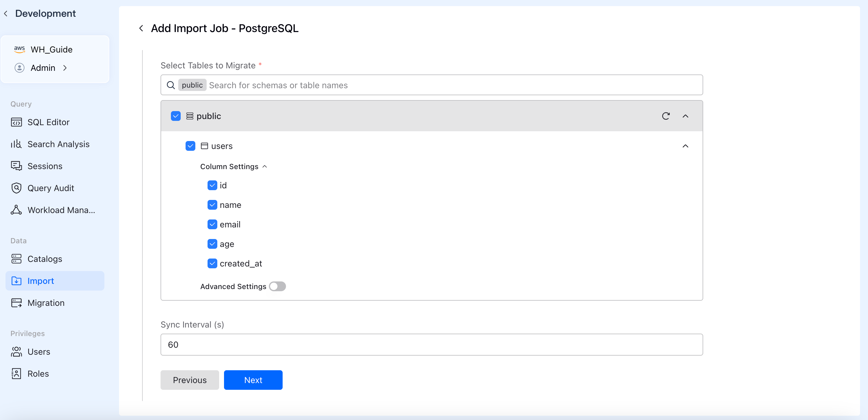Focus the schema and table search box
The image size is (868, 420).
tap(451, 85)
